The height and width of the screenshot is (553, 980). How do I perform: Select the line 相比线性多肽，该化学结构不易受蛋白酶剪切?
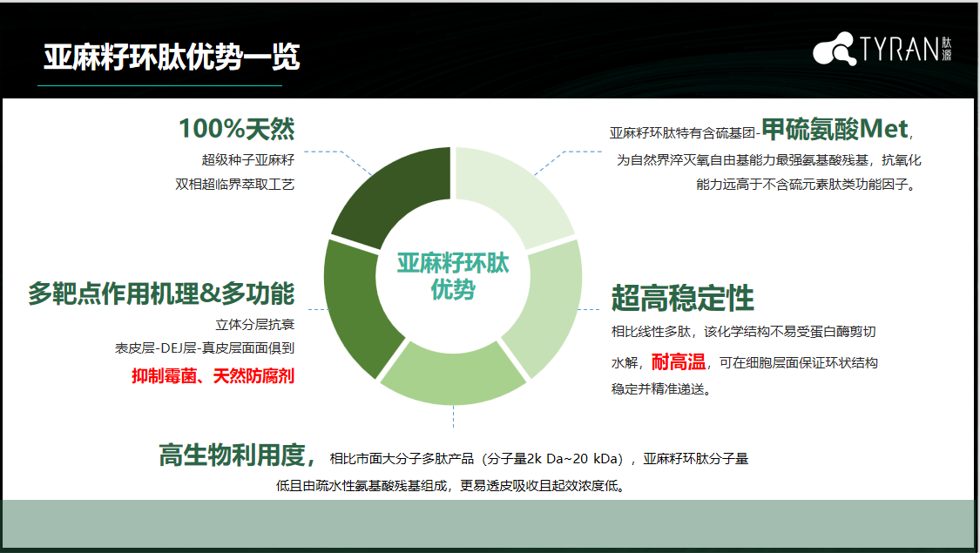[x=744, y=331]
